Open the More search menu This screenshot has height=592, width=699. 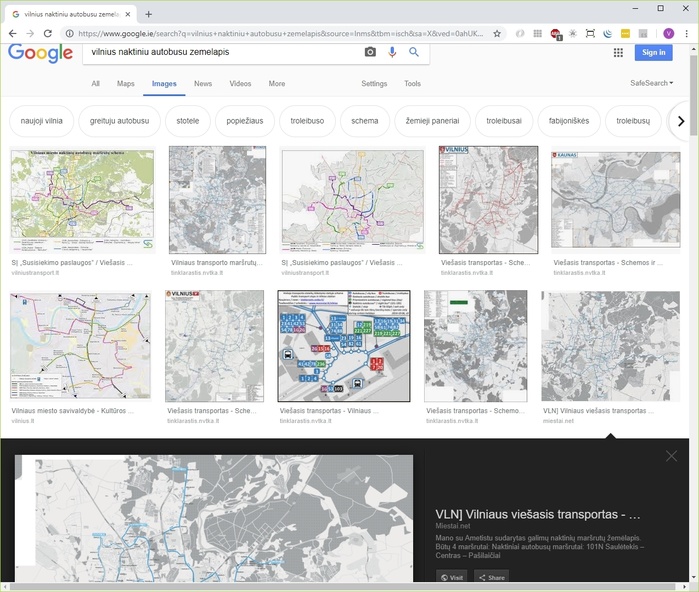[x=277, y=83]
